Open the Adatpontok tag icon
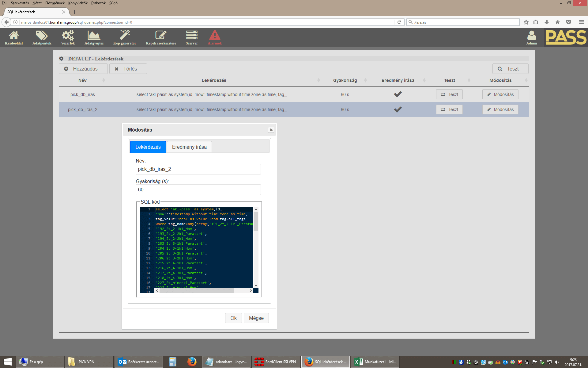Image resolution: width=588 pixels, height=368 pixels. click(x=42, y=37)
